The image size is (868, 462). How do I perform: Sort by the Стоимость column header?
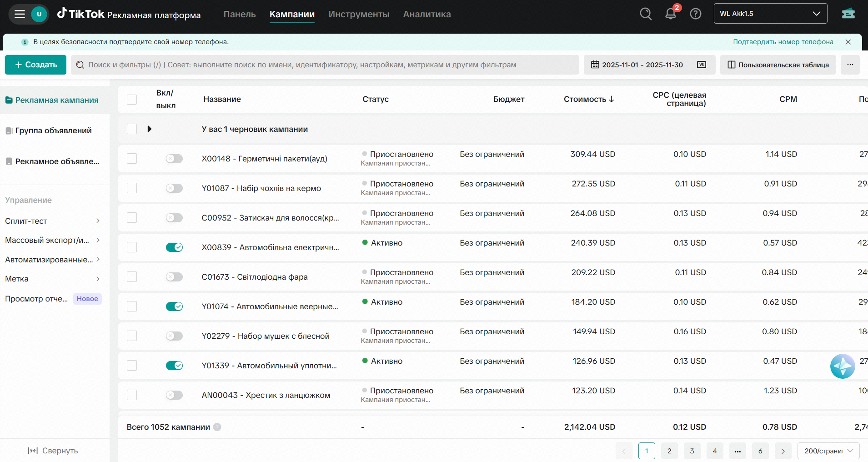click(x=589, y=99)
